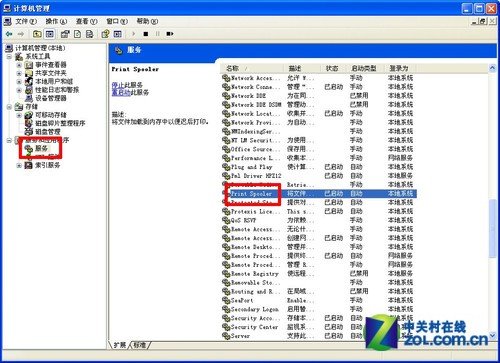The width and height of the screenshot is (500, 363).
Task: Open the 文件(F) menu
Action: (26, 22)
